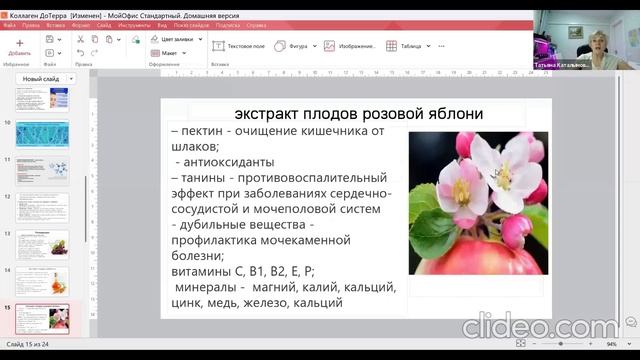Open the Правка menu
The height and width of the screenshot is (360, 640).
(x=31, y=25)
